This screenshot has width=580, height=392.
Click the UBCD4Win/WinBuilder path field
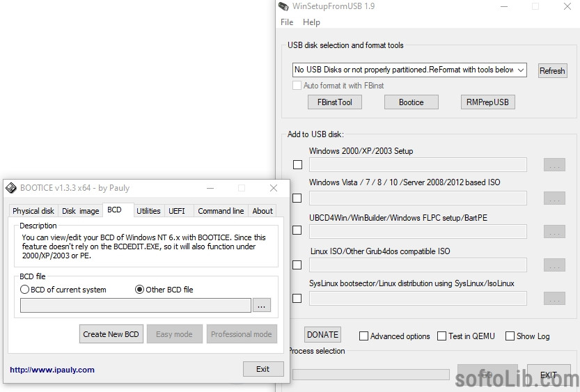(418, 231)
